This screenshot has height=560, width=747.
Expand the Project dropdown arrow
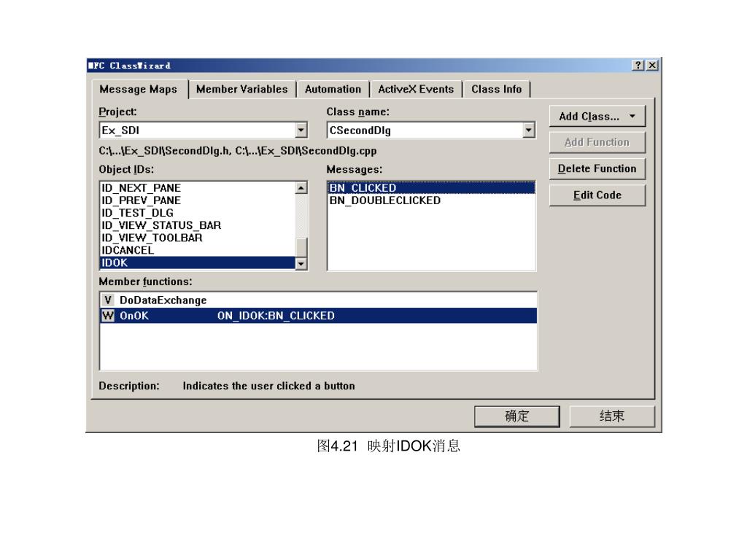[x=301, y=130]
